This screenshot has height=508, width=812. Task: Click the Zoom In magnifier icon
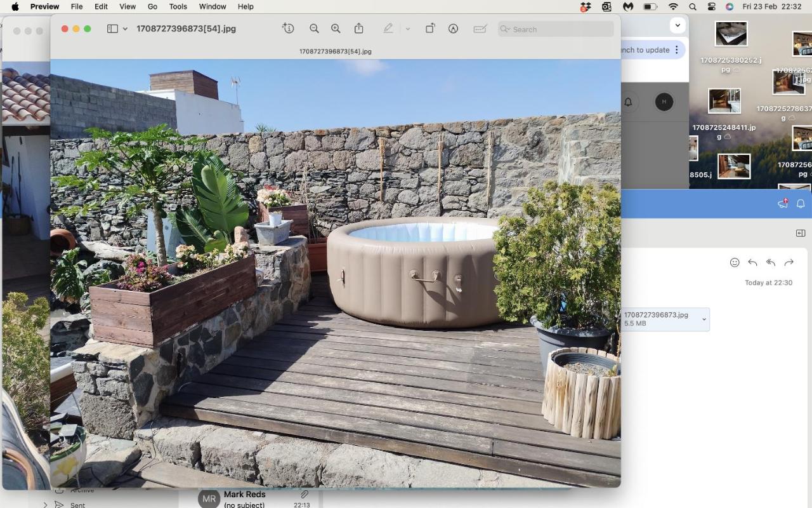tap(336, 29)
